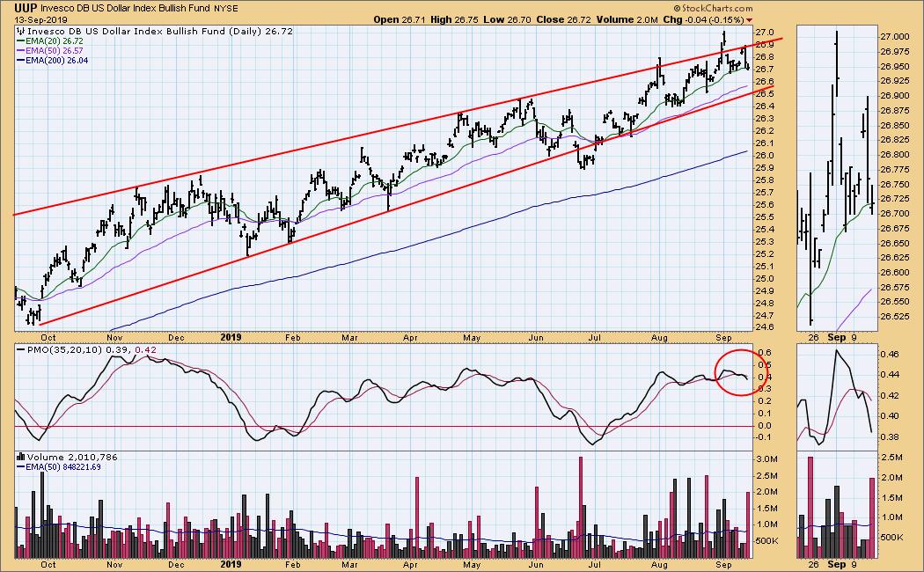Click the UUP ticker symbol
The height and width of the screenshot is (572, 924).
pyautogui.click(x=26, y=8)
